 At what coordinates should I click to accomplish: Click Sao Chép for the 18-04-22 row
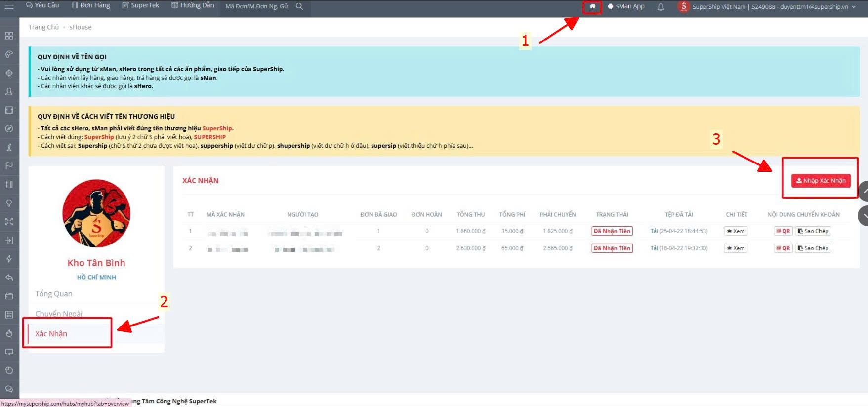(813, 248)
